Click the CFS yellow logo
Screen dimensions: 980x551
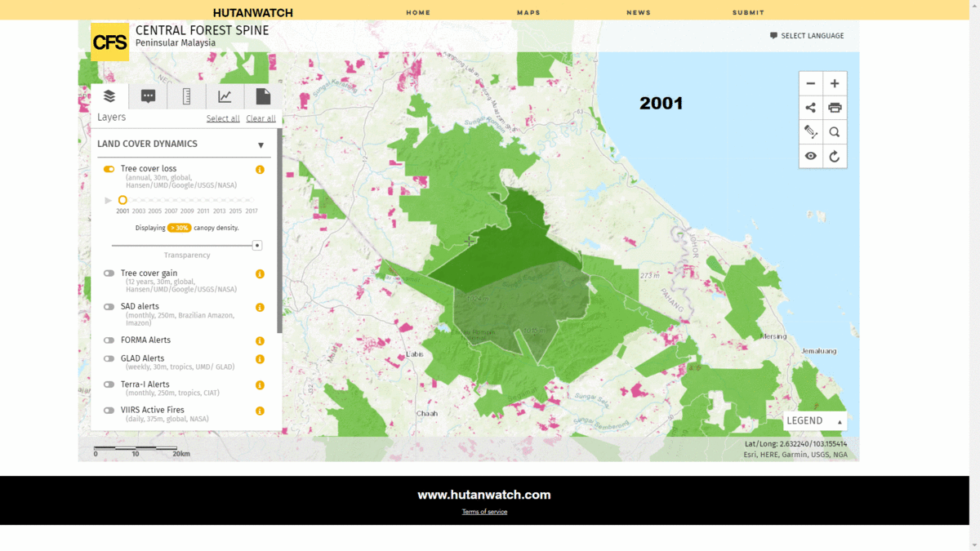pyautogui.click(x=109, y=42)
